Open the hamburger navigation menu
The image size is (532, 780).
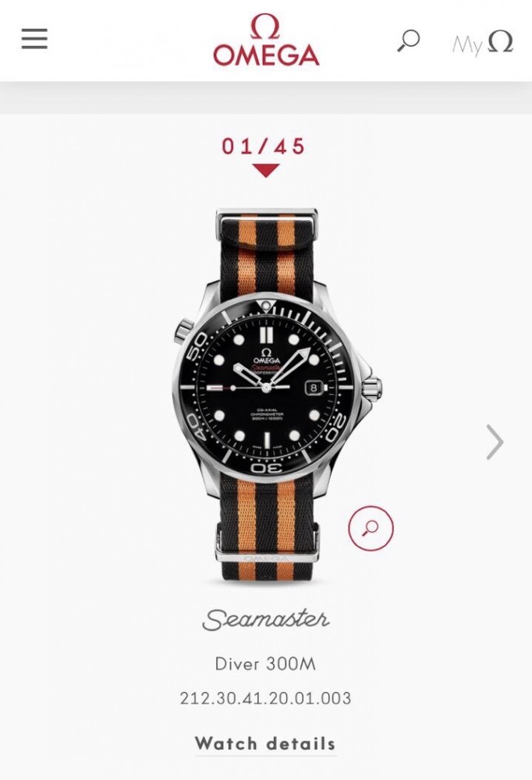34,39
